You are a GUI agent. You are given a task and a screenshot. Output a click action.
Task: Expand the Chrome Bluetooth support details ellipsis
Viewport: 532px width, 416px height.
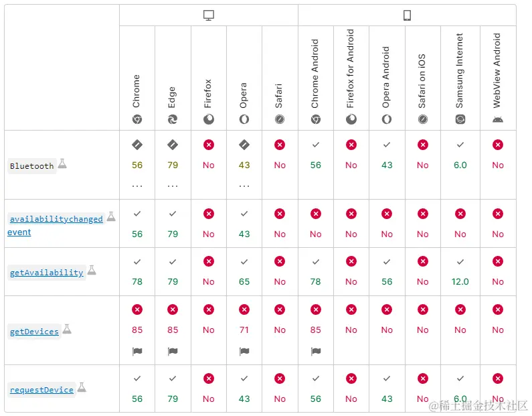pos(137,186)
